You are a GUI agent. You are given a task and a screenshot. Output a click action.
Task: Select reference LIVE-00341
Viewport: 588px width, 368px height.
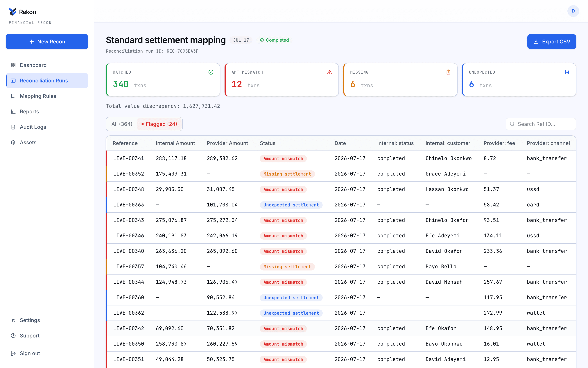click(129, 158)
